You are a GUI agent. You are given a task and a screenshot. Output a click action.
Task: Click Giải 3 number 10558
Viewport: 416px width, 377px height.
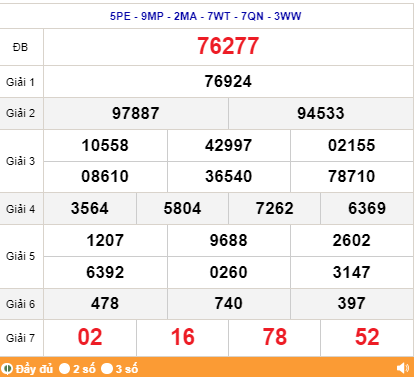point(105,146)
